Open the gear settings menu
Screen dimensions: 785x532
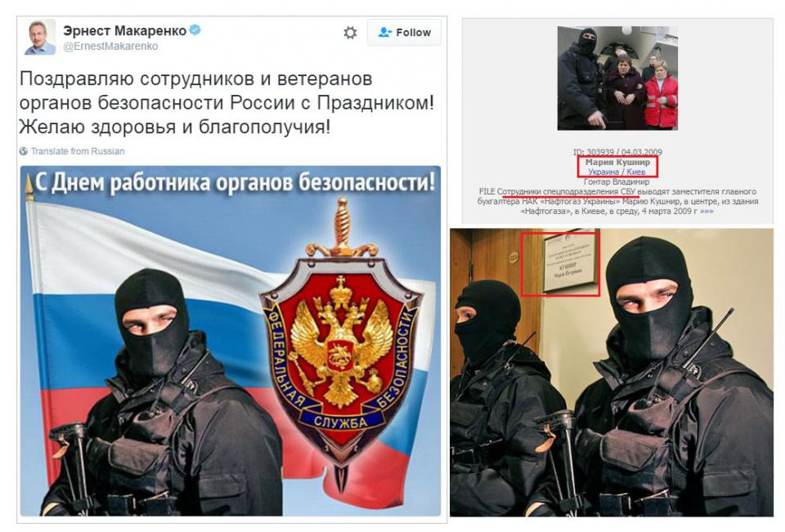pos(350,33)
